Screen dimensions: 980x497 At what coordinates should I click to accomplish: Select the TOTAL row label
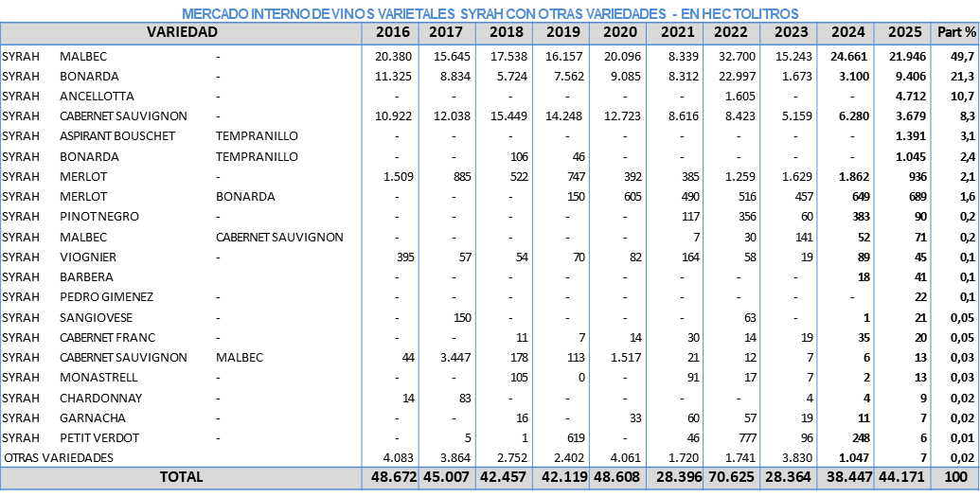pyautogui.click(x=182, y=477)
